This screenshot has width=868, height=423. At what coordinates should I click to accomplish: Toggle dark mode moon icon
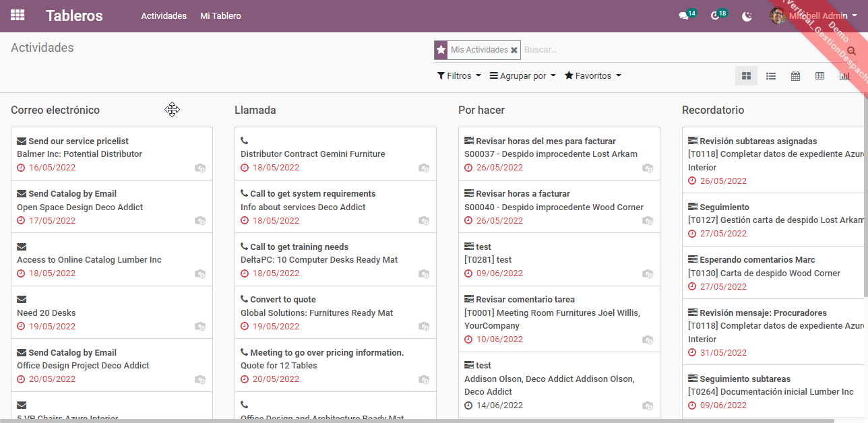(747, 16)
